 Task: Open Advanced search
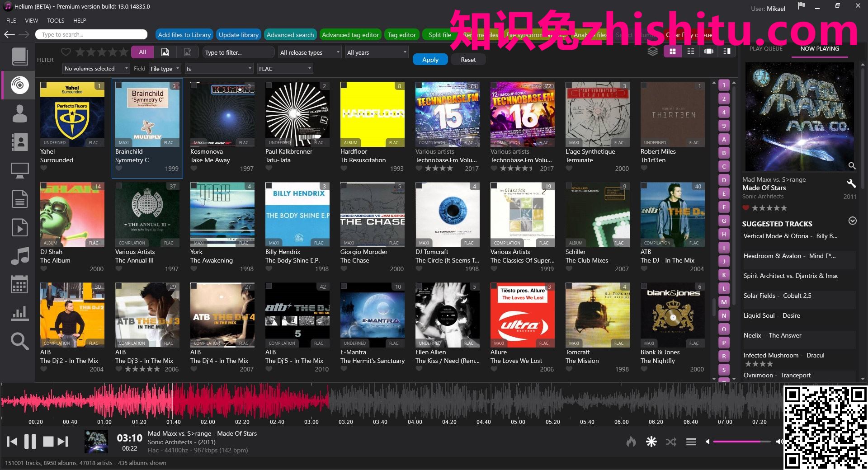point(290,35)
